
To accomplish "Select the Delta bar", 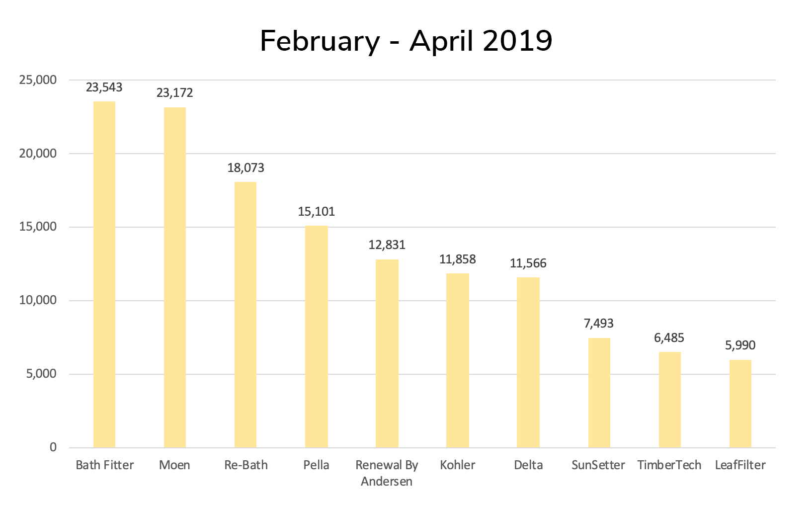I will [528, 362].
